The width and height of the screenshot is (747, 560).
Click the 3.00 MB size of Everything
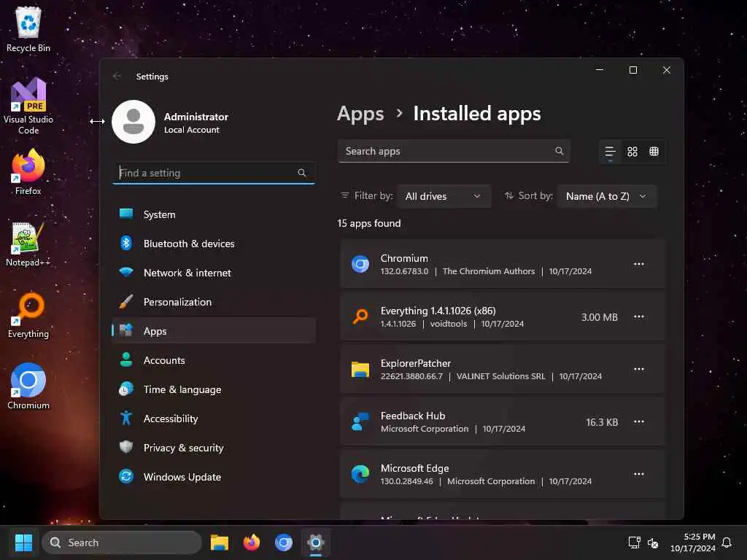click(x=600, y=317)
